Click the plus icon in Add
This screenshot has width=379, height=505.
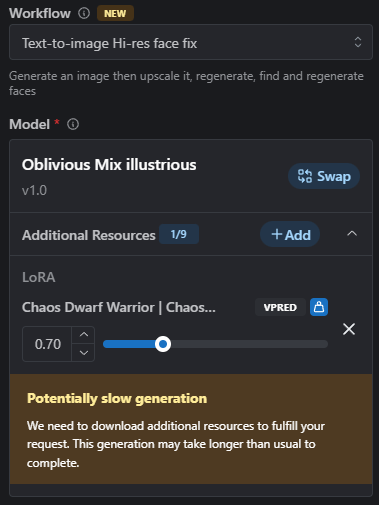[276, 234]
